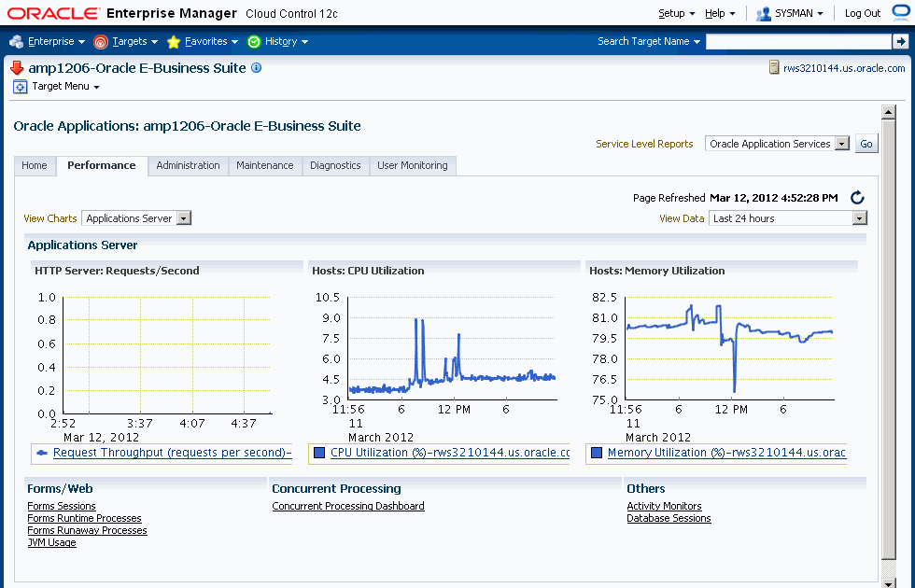Click the vertical scrollbar track
The width and height of the screenshot is (915, 588).
click(888, 567)
